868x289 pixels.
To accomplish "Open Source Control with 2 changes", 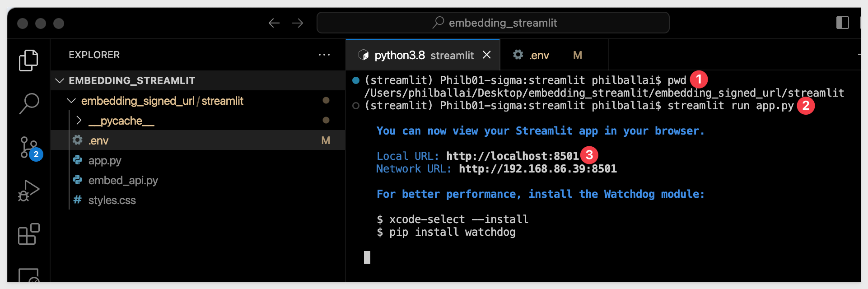I will 30,148.
